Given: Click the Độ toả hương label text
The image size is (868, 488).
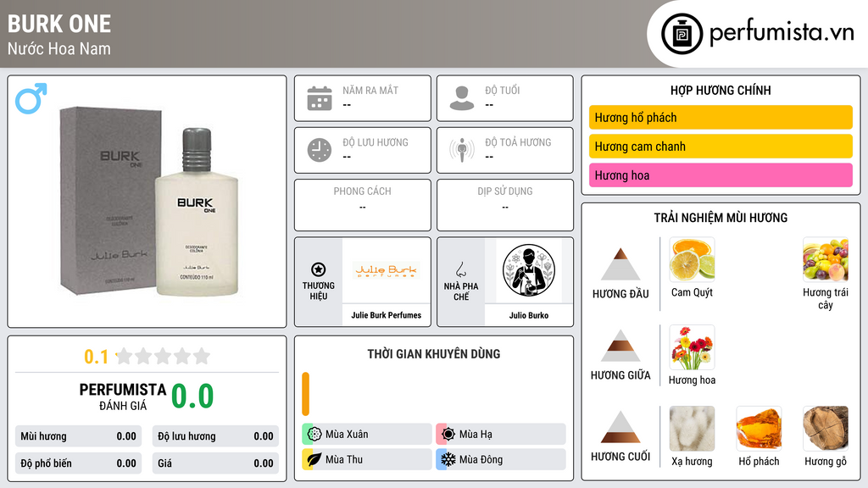Looking at the screenshot, I should 518,142.
